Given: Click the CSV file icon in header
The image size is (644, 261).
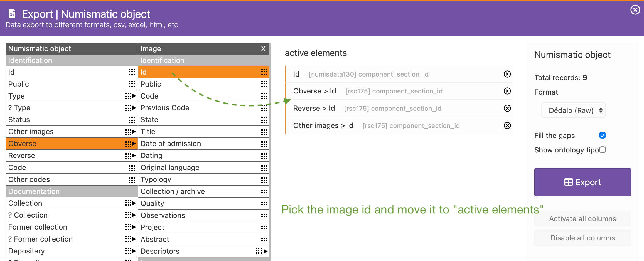Looking at the screenshot, I should (12, 13).
